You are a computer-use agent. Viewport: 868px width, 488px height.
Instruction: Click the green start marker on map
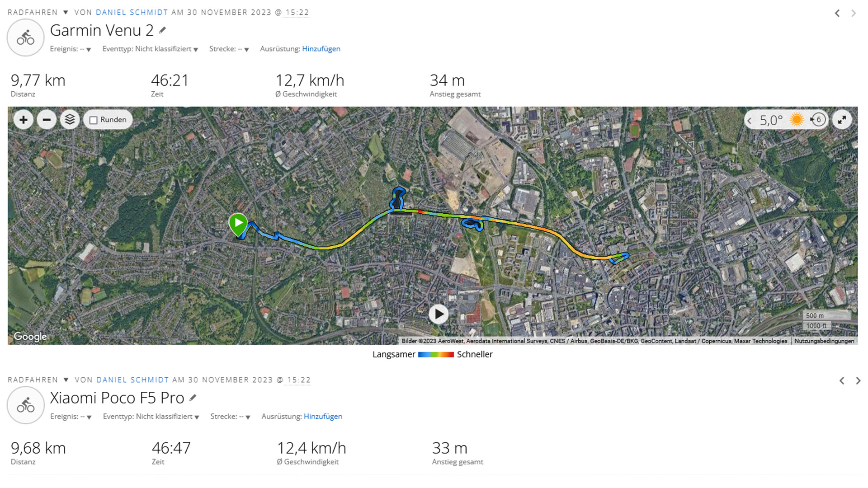click(238, 223)
